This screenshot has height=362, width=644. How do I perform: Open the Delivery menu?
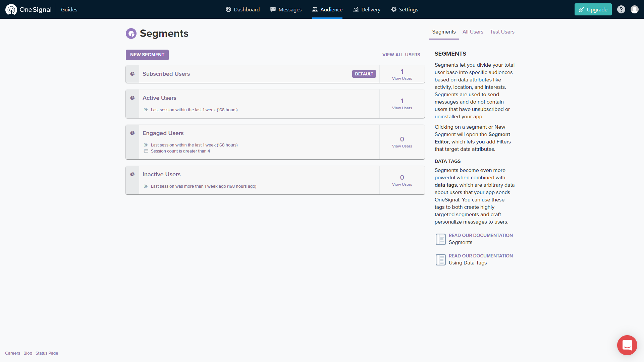pyautogui.click(x=367, y=9)
